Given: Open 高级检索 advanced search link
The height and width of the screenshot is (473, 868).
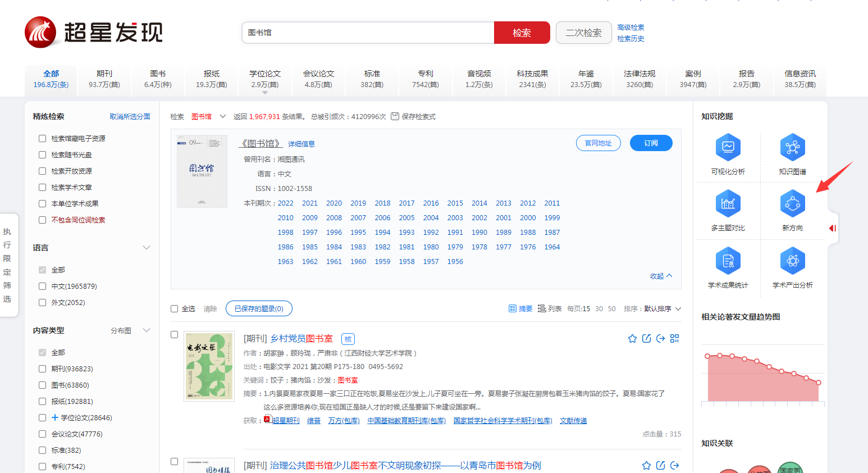Looking at the screenshot, I should (x=631, y=27).
